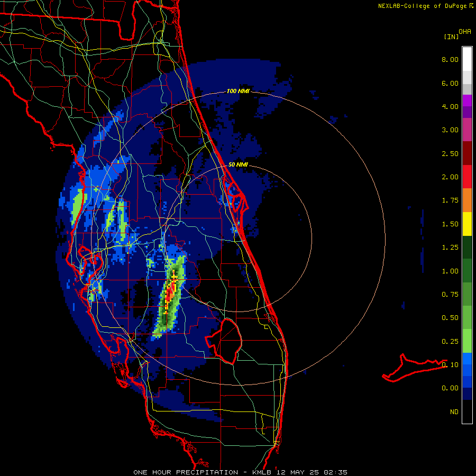Click the 2.50 legend value
The height and width of the screenshot is (476, 476).
click(x=450, y=153)
